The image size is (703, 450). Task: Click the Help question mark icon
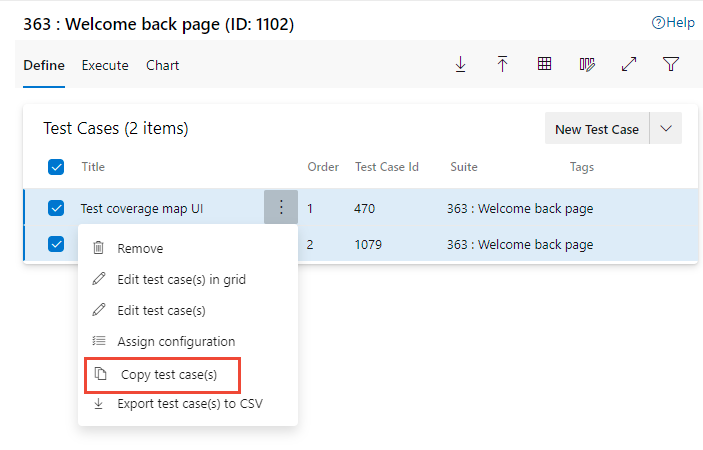pyautogui.click(x=658, y=22)
